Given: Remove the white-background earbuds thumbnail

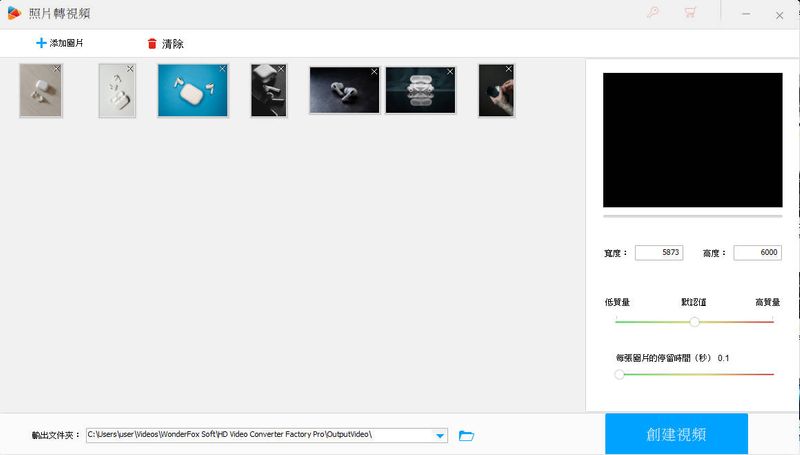Looking at the screenshot, I should point(131,69).
